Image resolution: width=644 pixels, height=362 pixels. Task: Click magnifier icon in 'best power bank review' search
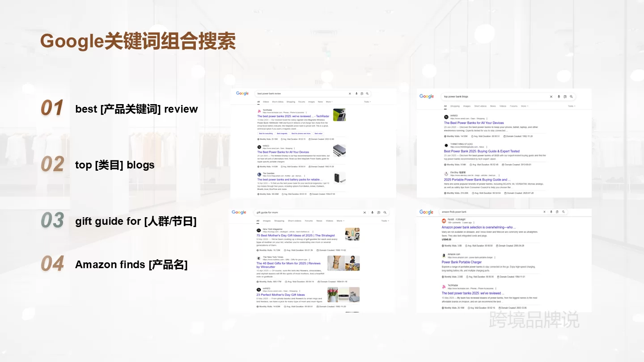[x=367, y=93]
